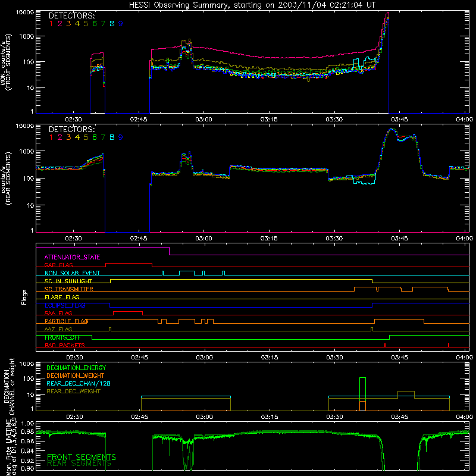The image size is (476, 476).
Task: Click detector 1 in rear segments legend
Action: (x=51, y=137)
